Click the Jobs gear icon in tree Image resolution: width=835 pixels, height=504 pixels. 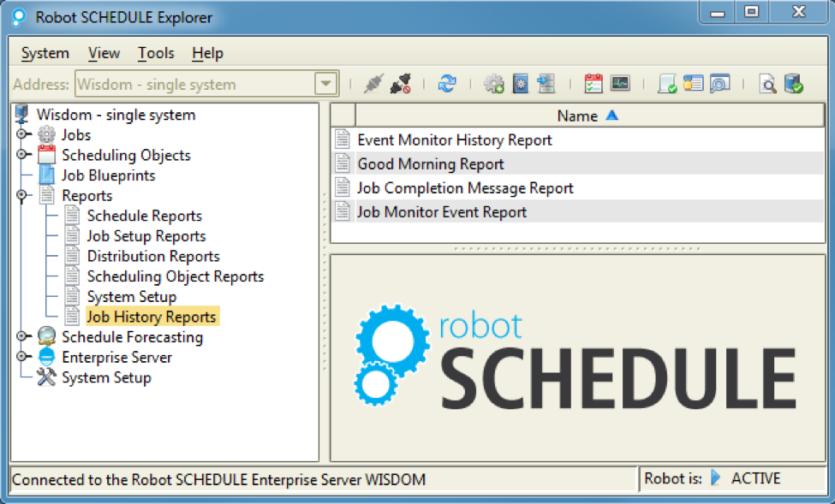[x=46, y=134]
